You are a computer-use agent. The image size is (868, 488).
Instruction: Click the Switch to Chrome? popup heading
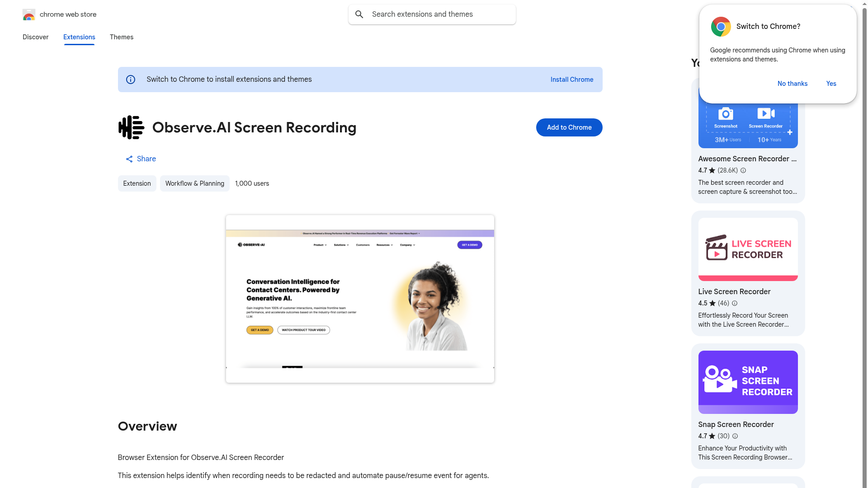pos(769,27)
